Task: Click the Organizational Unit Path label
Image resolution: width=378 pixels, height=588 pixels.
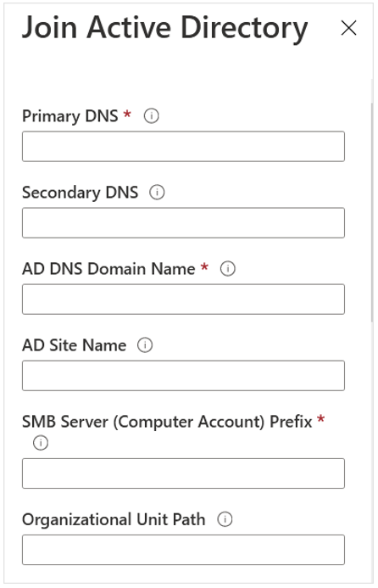Action: (x=114, y=520)
